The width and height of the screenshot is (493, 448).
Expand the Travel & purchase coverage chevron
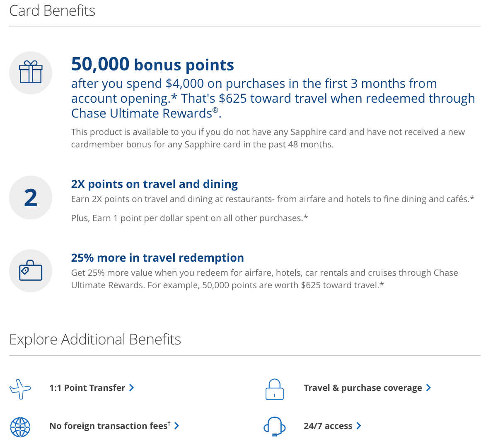[x=428, y=388]
